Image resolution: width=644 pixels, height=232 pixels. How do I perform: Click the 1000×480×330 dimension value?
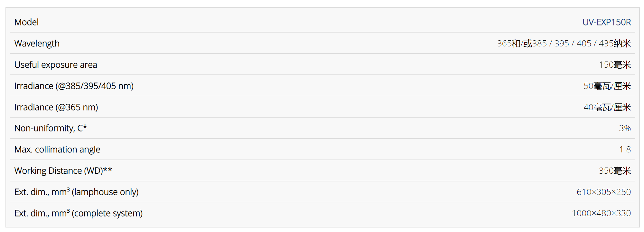[x=601, y=213]
